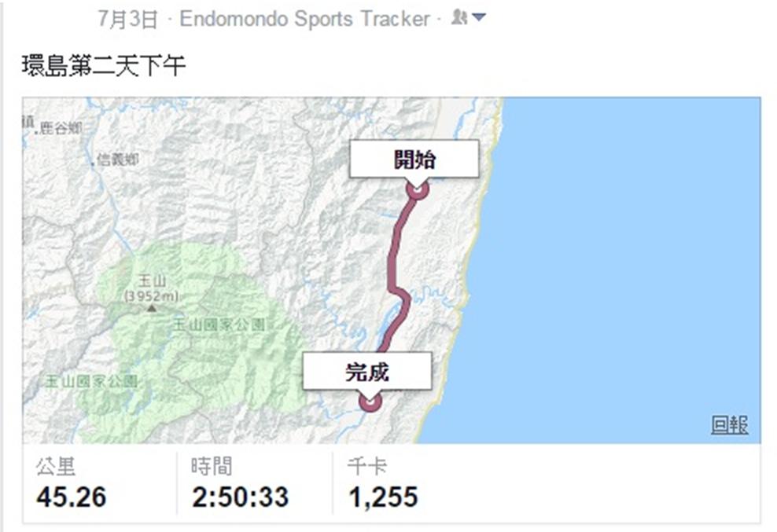Click the circular start marker on the route
The image size is (777, 532).
417,190
